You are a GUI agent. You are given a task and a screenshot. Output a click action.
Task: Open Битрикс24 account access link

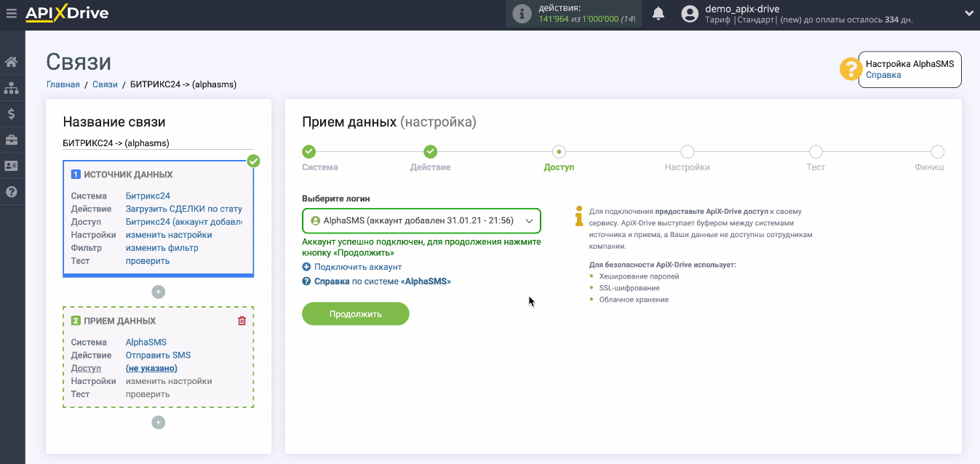(184, 222)
